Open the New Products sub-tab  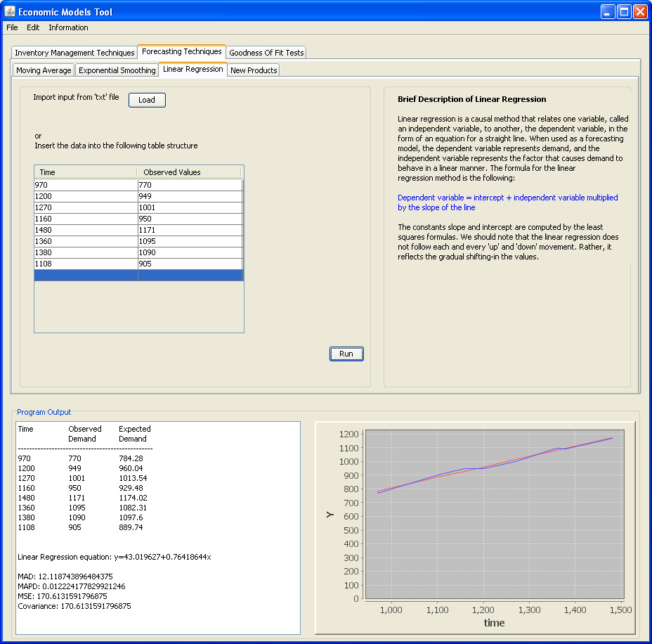(254, 70)
